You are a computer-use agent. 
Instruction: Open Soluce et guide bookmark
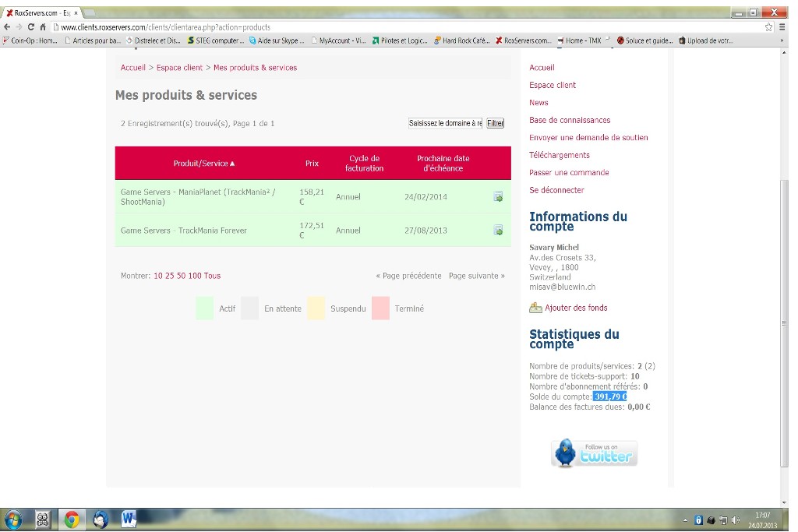(x=644, y=41)
